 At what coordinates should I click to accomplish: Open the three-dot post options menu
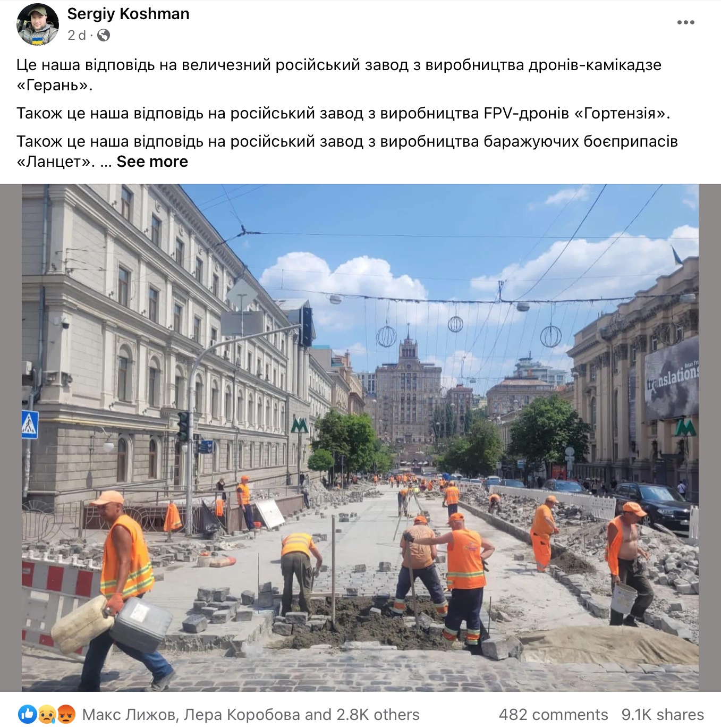click(x=685, y=22)
